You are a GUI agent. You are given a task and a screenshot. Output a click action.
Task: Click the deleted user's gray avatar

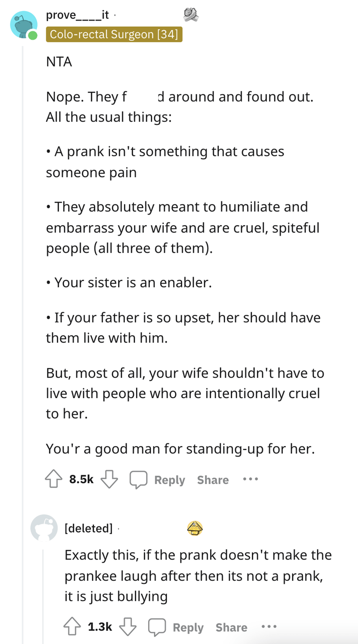(x=44, y=528)
